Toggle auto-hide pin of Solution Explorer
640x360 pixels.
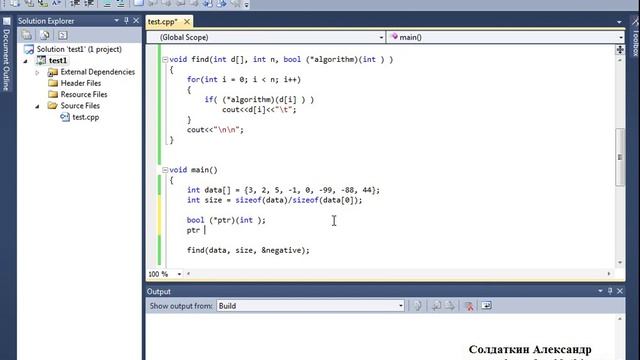pyautogui.click(x=126, y=20)
